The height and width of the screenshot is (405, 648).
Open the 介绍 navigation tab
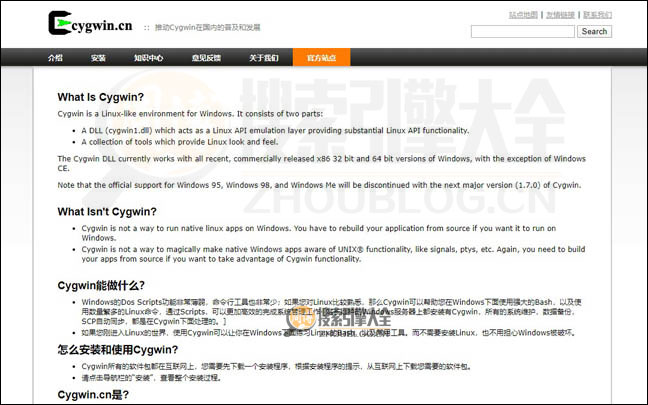point(55,58)
